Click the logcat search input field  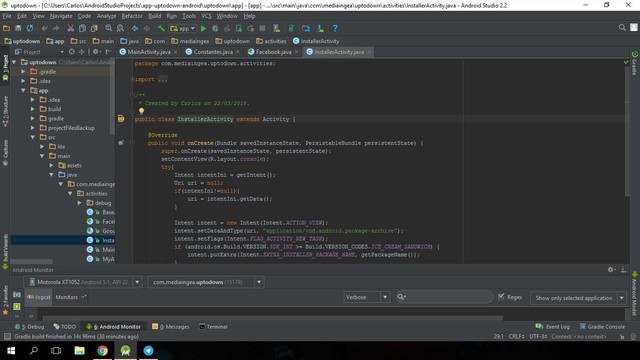444,297
